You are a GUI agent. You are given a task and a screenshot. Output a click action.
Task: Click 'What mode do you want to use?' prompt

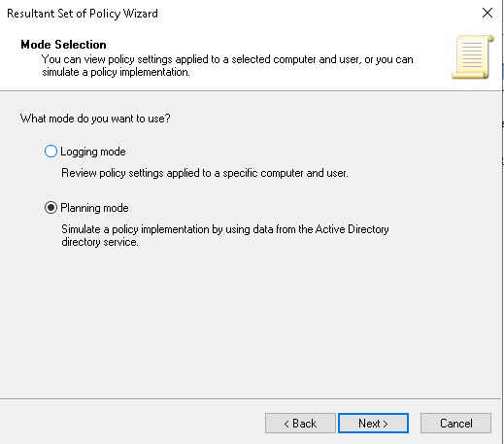95,119
